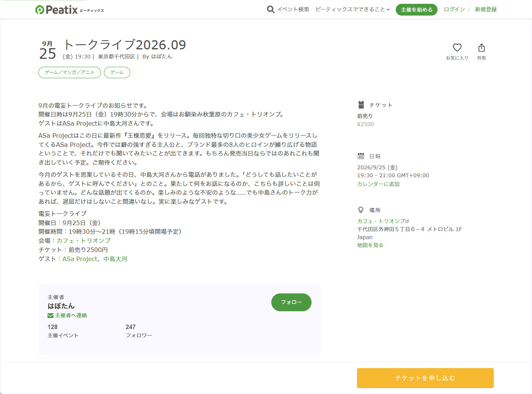The width and height of the screenshot is (532, 394).
Task: Select the ゲーム／マンガ／アニメ category tag
Action: [69, 72]
